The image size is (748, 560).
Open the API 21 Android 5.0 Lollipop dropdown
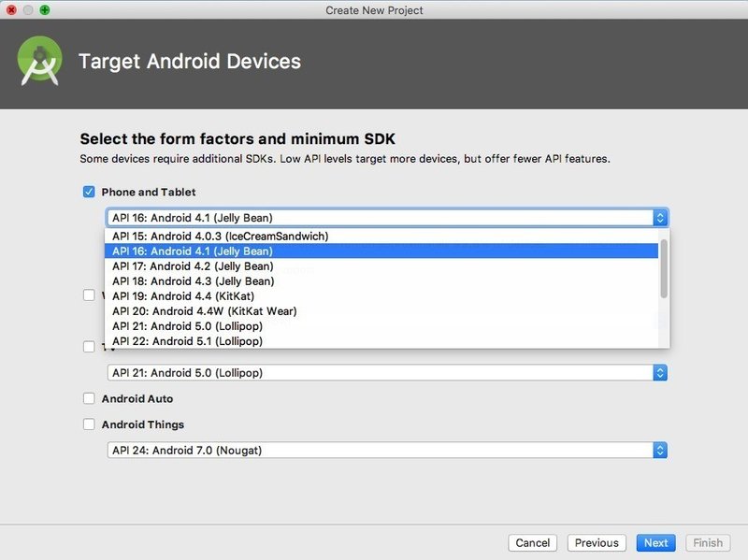click(x=387, y=372)
